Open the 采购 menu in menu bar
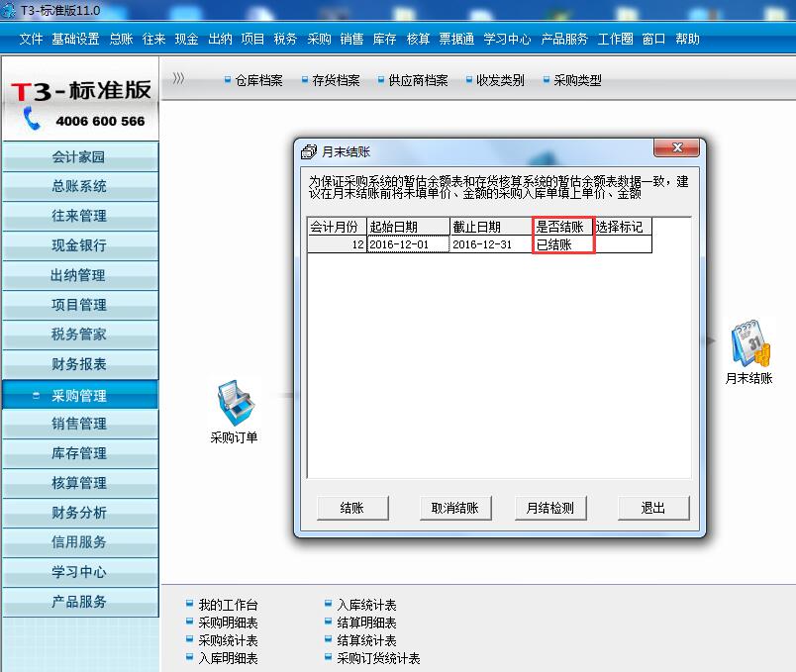 pos(319,40)
